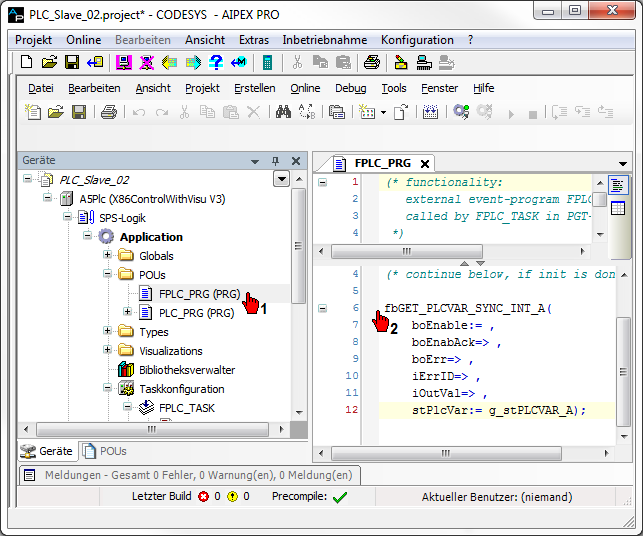Expand the PLC_PRG (PRG) node

pyautogui.click(x=127, y=312)
